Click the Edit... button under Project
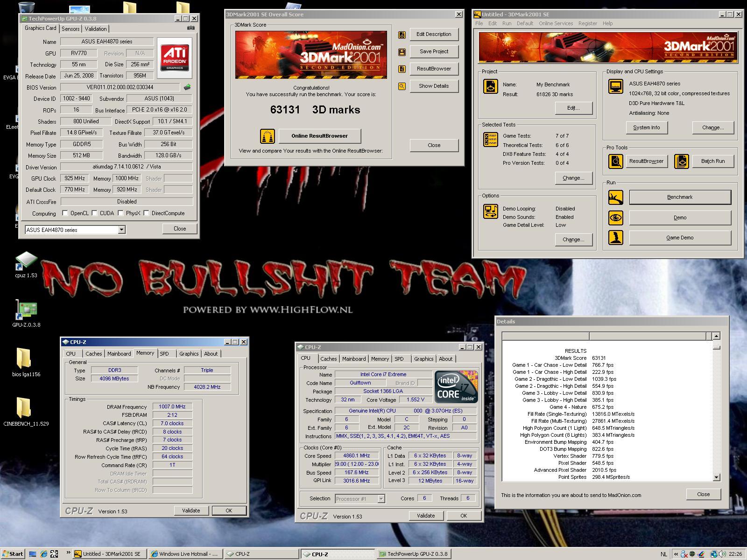The image size is (747, 560). tap(573, 108)
